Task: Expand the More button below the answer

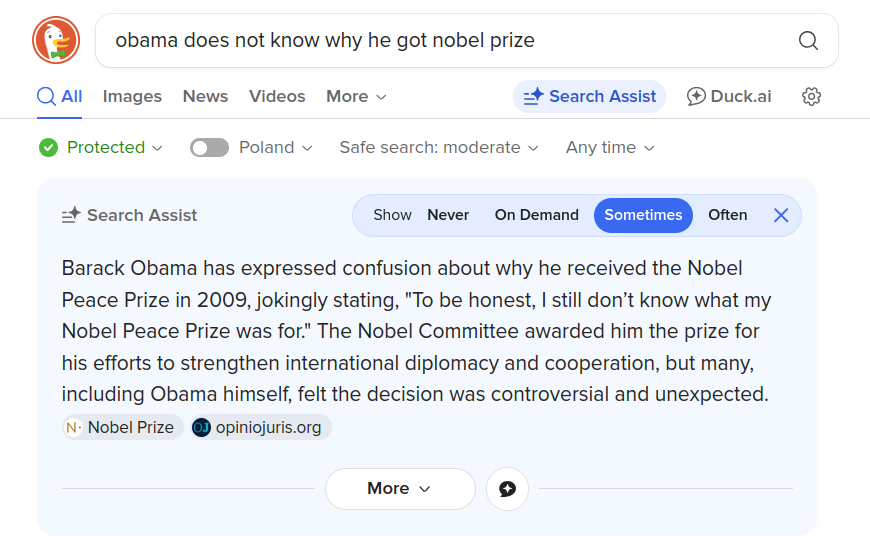Action: coord(399,489)
